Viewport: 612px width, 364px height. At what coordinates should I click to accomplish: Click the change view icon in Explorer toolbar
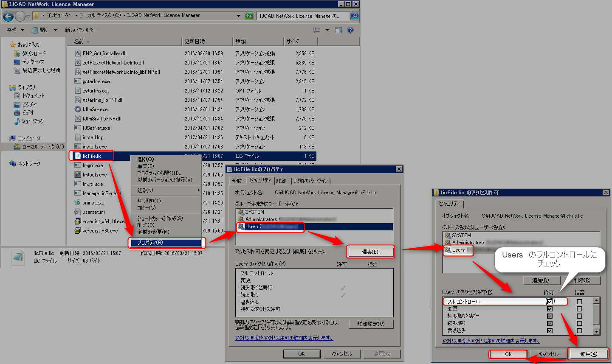[317, 30]
